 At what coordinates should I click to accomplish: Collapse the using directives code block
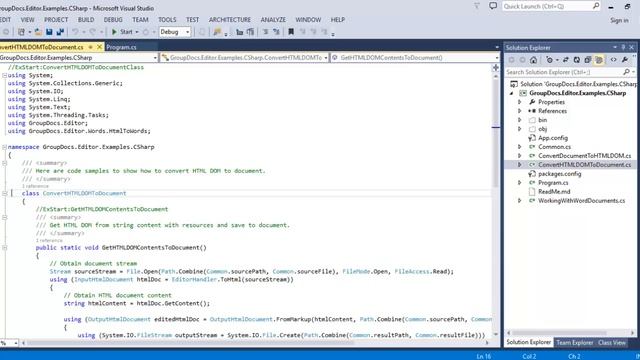[4, 76]
